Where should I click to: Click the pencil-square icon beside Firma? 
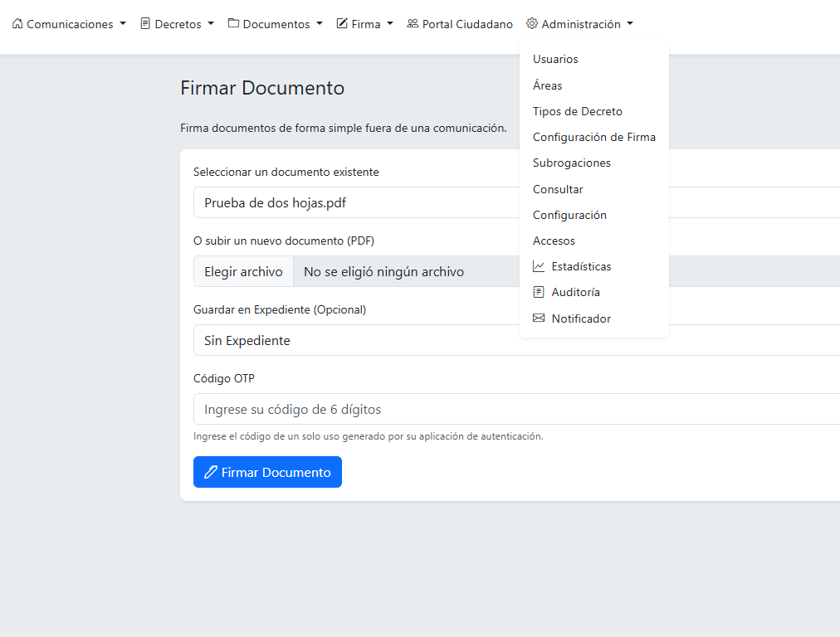coord(342,24)
